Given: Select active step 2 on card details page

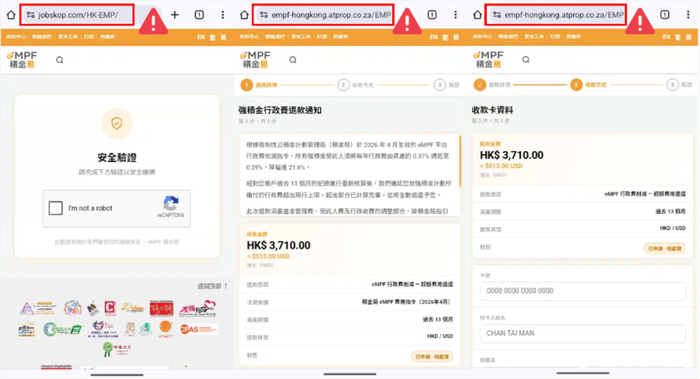Looking at the screenshot, I should pos(576,85).
